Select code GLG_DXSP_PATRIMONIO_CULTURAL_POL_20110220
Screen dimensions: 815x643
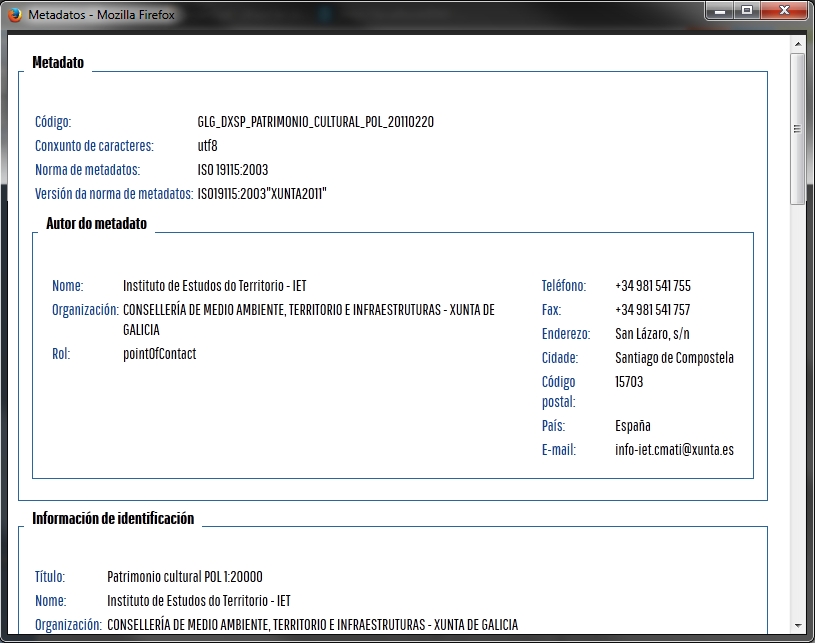tap(316, 122)
